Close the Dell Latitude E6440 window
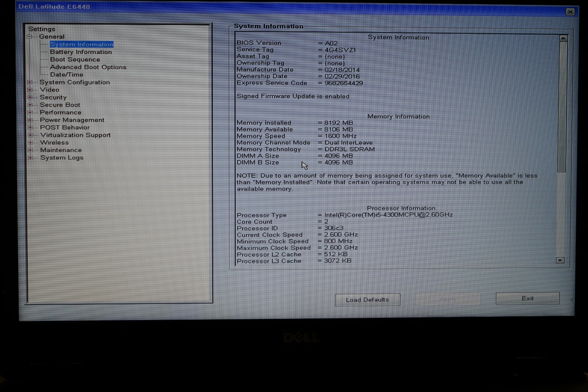The height and width of the screenshot is (392, 588). click(570, 12)
